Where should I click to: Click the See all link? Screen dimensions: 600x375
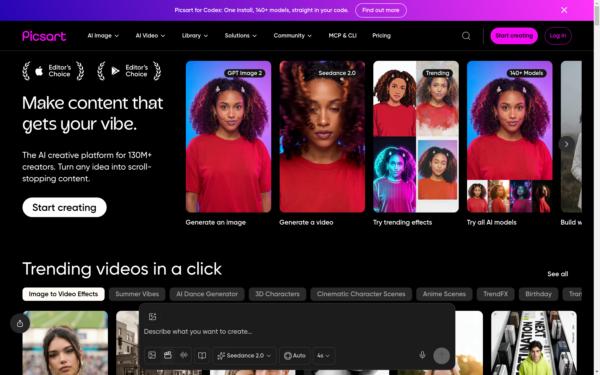pyautogui.click(x=558, y=274)
